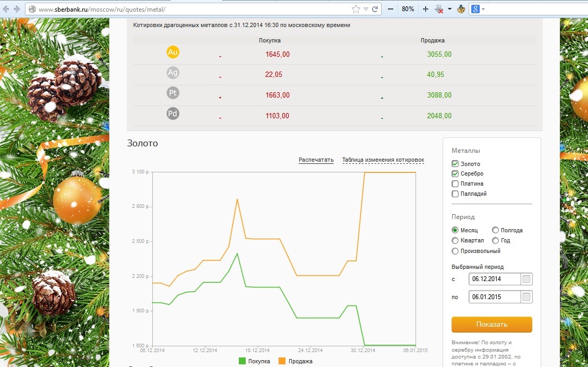Screen dimensions: 588x367
Task: Open the Распечатать print link
Action: [316, 160]
